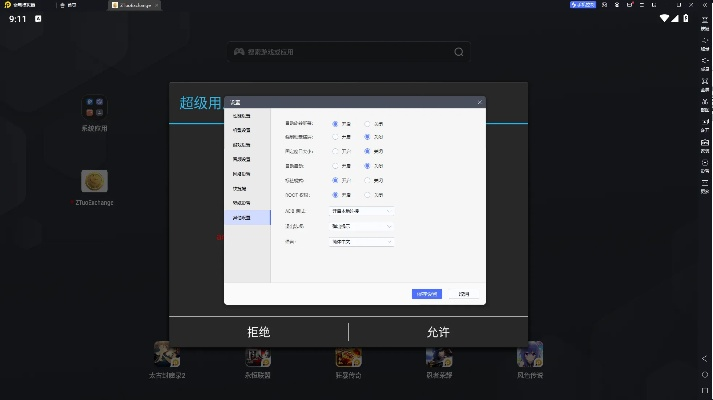
Task: Close the ZTuoExchange tab
Action: tap(156, 5)
